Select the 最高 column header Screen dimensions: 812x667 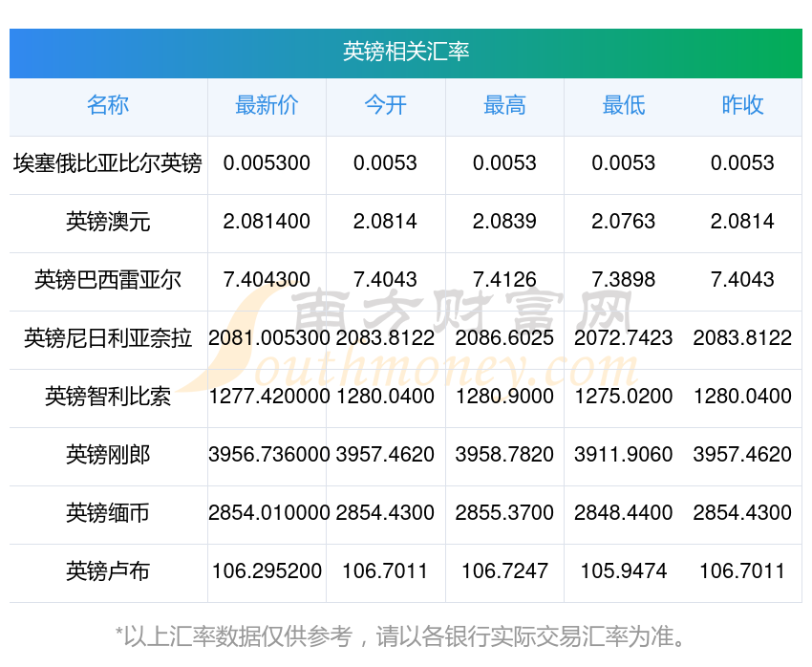coord(504,105)
